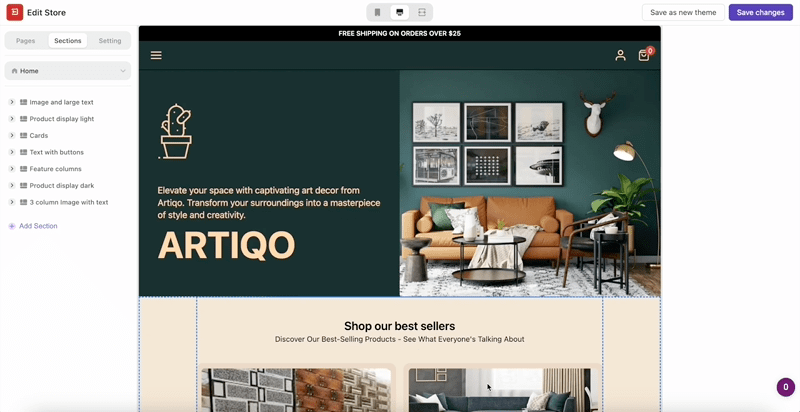The width and height of the screenshot is (800, 412).
Task: Switch to mobile device preview
Action: [x=377, y=13]
